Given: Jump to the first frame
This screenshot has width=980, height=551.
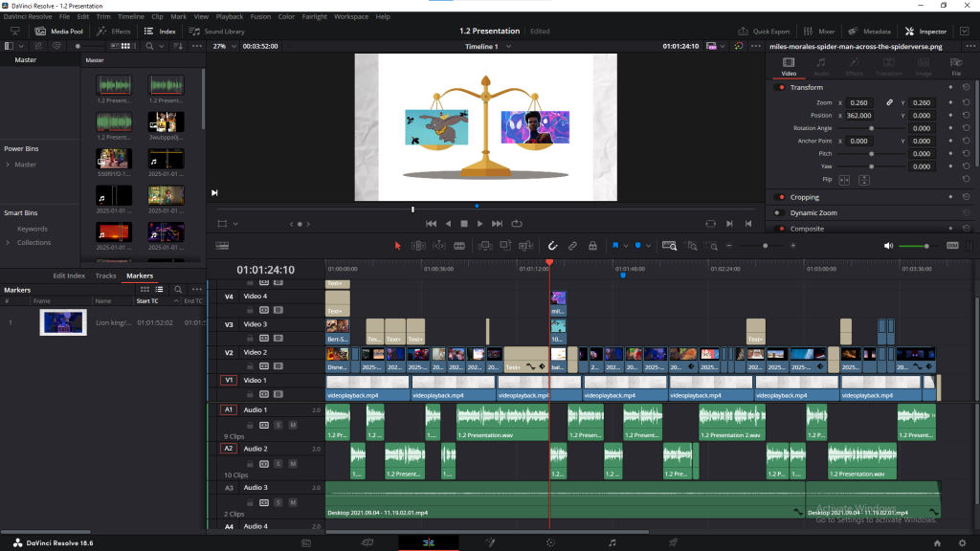Looking at the screenshot, I should pyautogui.click(x=432, y=224).
